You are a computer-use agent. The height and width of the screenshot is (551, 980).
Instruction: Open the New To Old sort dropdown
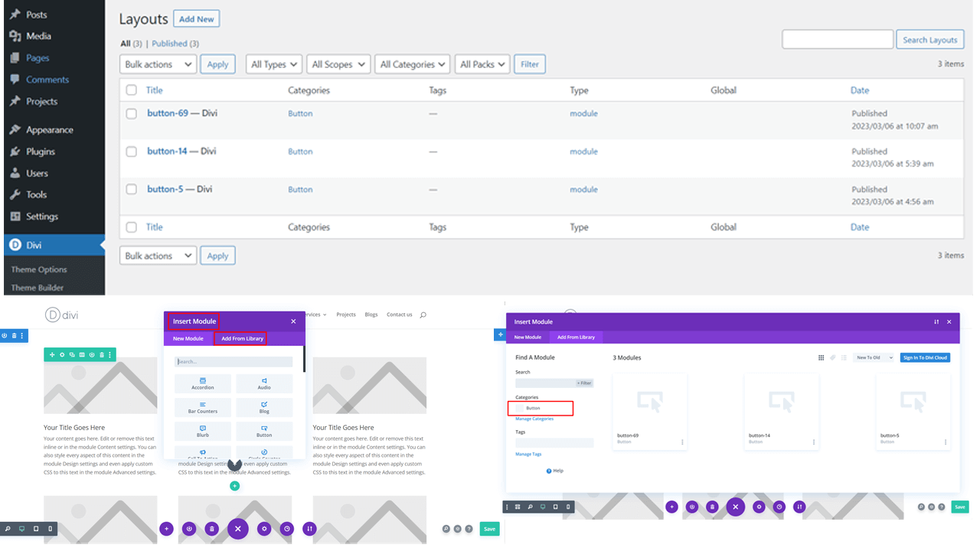874,357
